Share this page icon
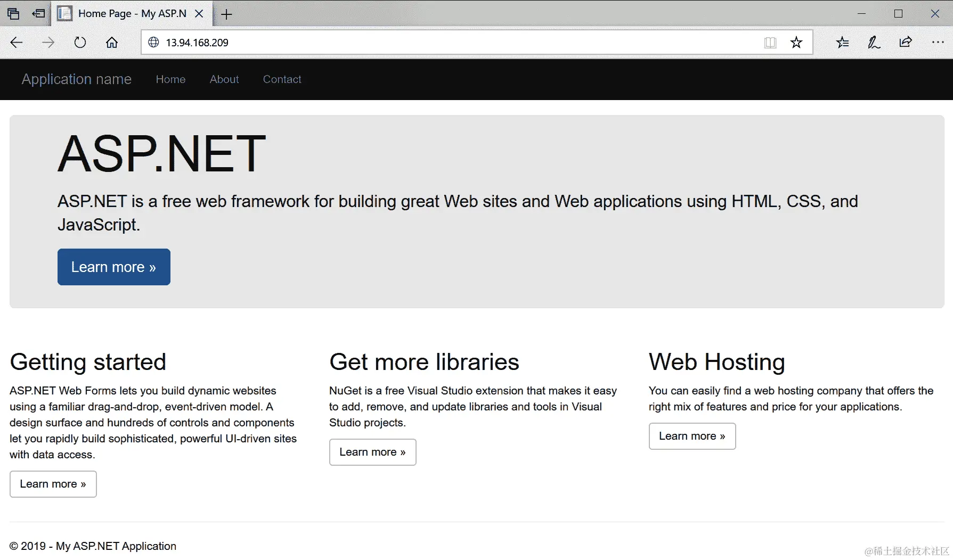 click(906, 43)
